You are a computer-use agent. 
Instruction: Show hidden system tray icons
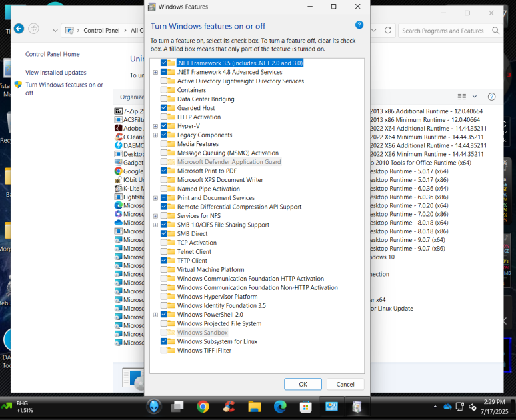(435, 407)
